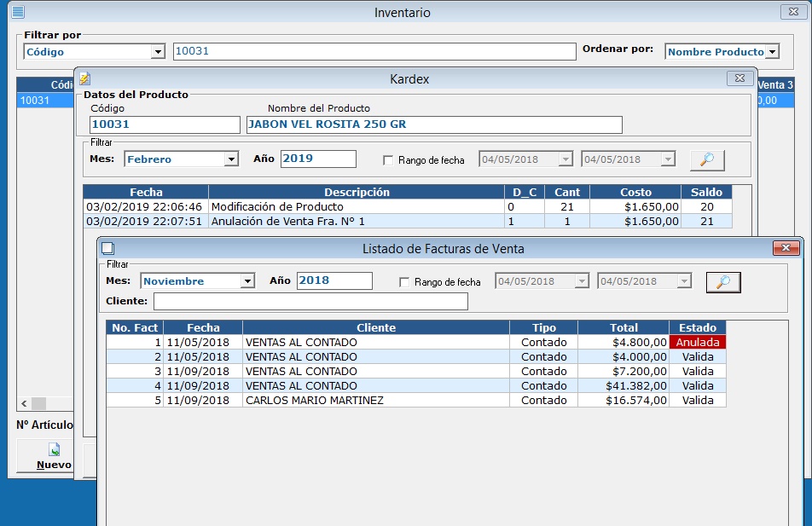The image size is (812, 526).
Task: Click the magnifier search button in Listado de Facturas
Action: pyautogui.click(x=723, y=282)
